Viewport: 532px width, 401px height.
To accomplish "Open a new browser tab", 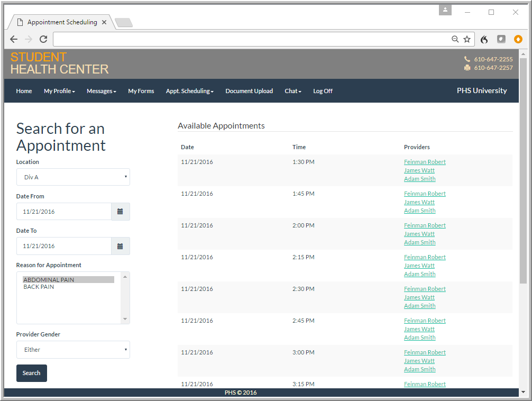I will 124,22.
